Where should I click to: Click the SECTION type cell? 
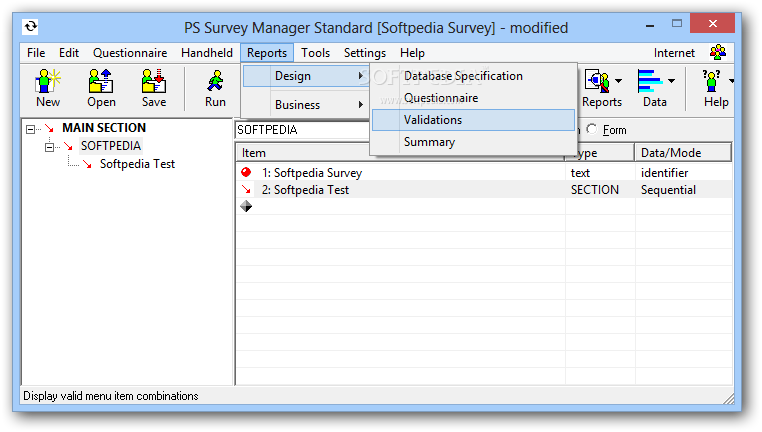595,190
